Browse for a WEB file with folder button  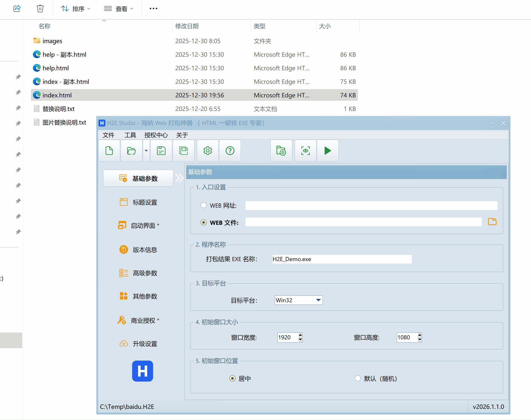click(492, 222)
